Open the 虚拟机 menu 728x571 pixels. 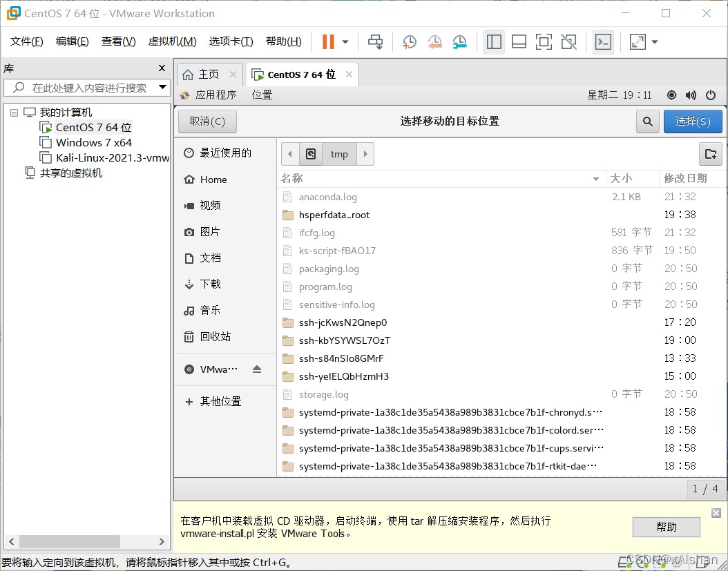[172, 41]
